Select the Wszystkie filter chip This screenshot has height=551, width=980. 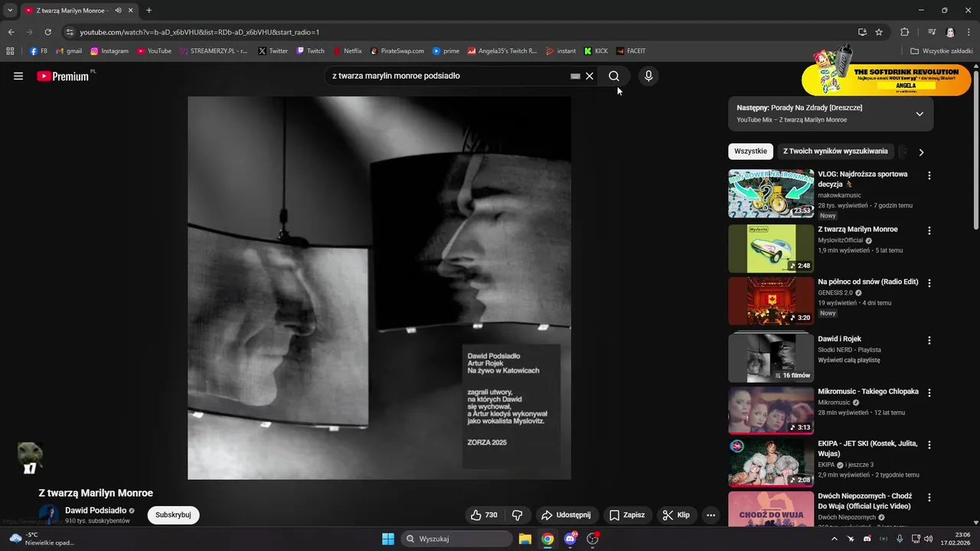click(750, 152)
